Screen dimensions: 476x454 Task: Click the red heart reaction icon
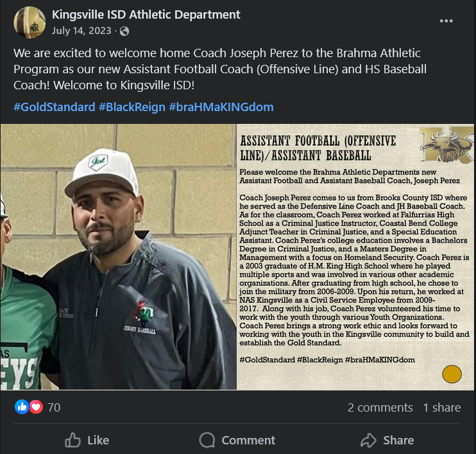pos(36,407)
